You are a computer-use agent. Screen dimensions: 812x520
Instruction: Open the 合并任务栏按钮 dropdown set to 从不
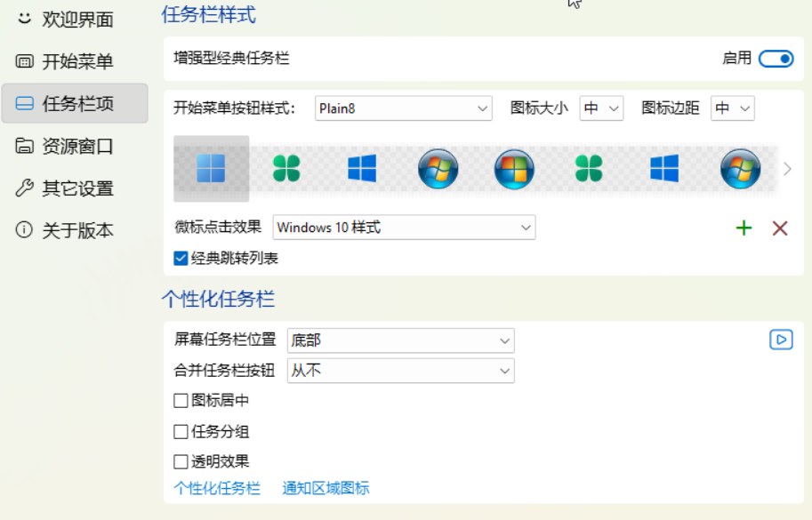[x=400, y=371]
